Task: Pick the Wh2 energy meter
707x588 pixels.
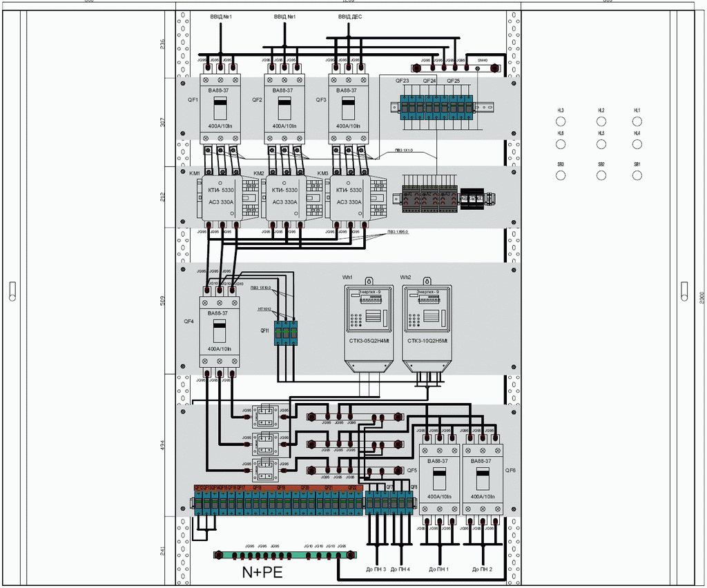Action: [427, 324]
